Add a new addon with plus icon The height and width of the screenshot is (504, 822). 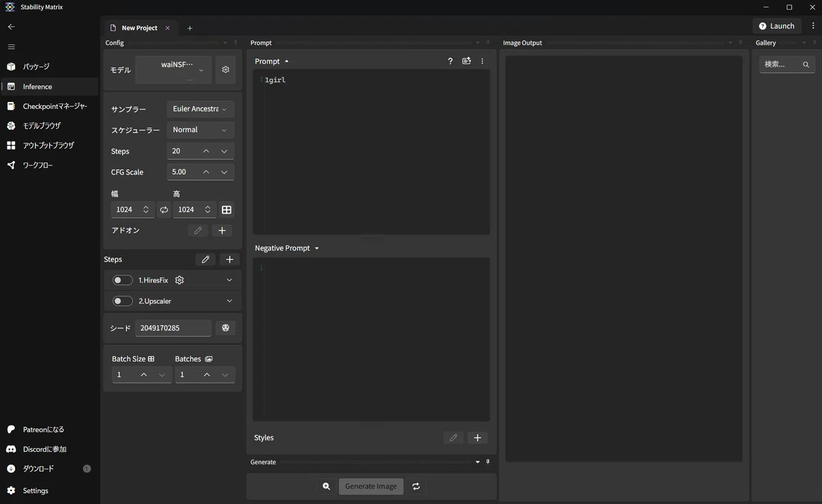[x=222, y=231]
